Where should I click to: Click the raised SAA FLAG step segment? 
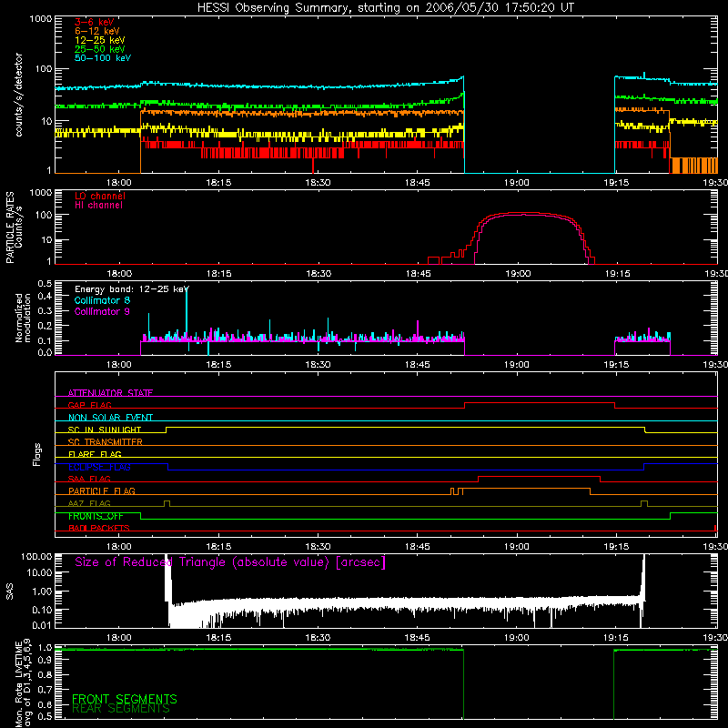(x=539, y=476)
